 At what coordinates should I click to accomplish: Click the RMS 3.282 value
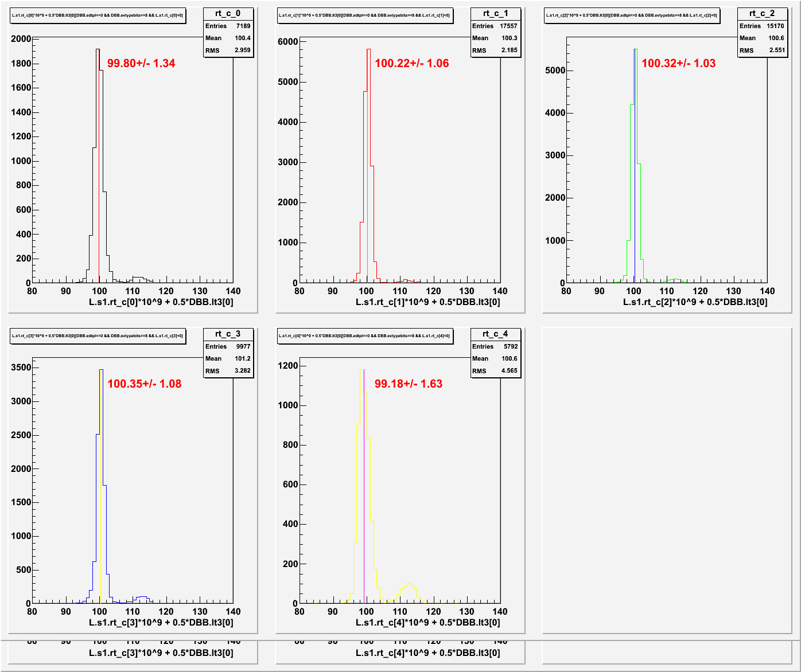coord(243,371)
